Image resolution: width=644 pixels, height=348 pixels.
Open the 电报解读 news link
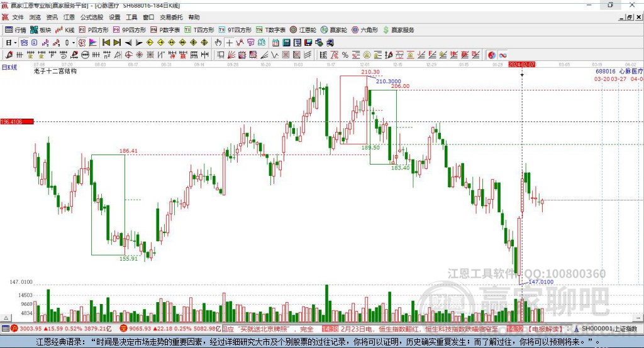click(545, 329)
